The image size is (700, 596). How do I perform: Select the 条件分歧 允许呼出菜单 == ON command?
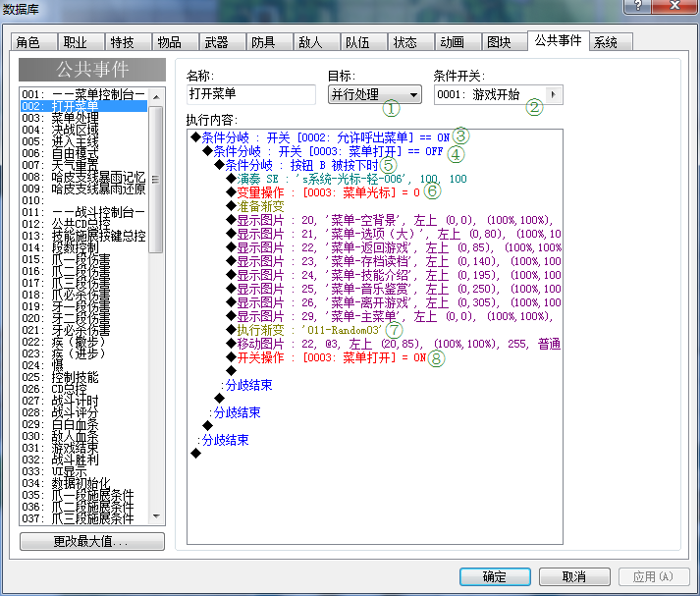point(320,137)
